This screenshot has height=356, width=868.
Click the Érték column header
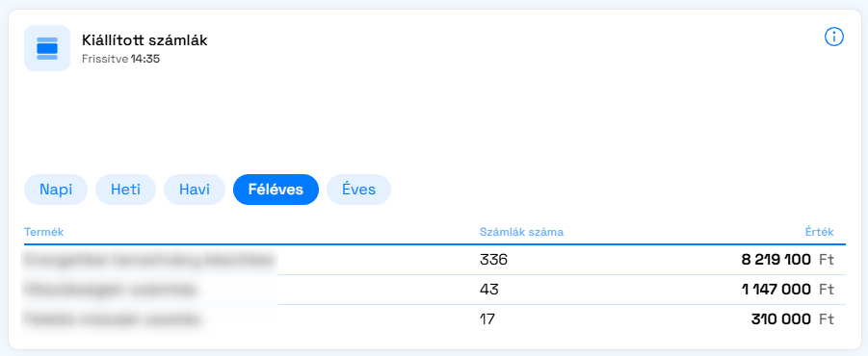(x=819, y=232)
